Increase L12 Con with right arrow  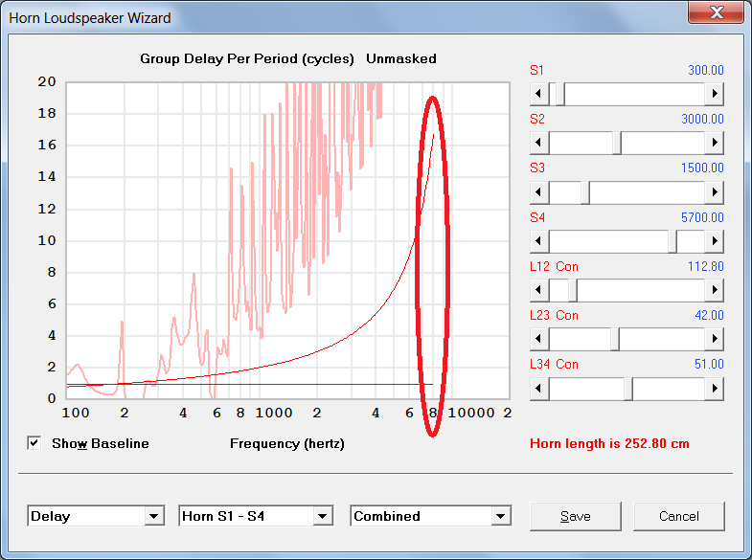(x=714, y=290)
